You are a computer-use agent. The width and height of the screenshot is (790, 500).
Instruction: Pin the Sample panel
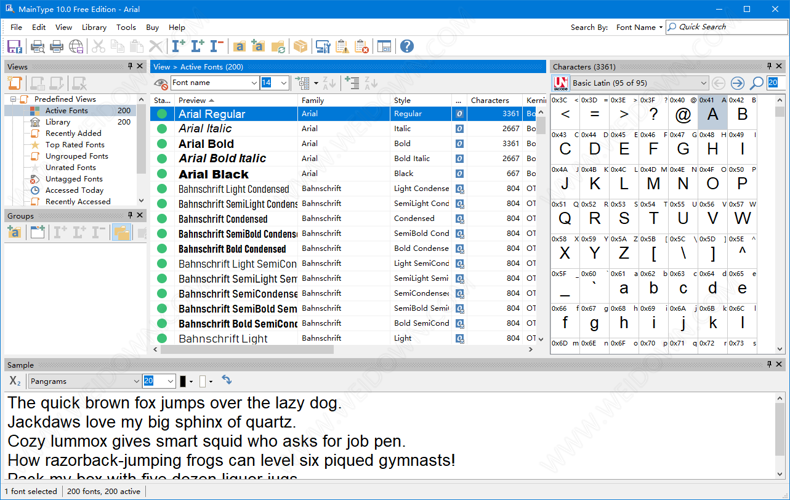(x=769, y=364)
